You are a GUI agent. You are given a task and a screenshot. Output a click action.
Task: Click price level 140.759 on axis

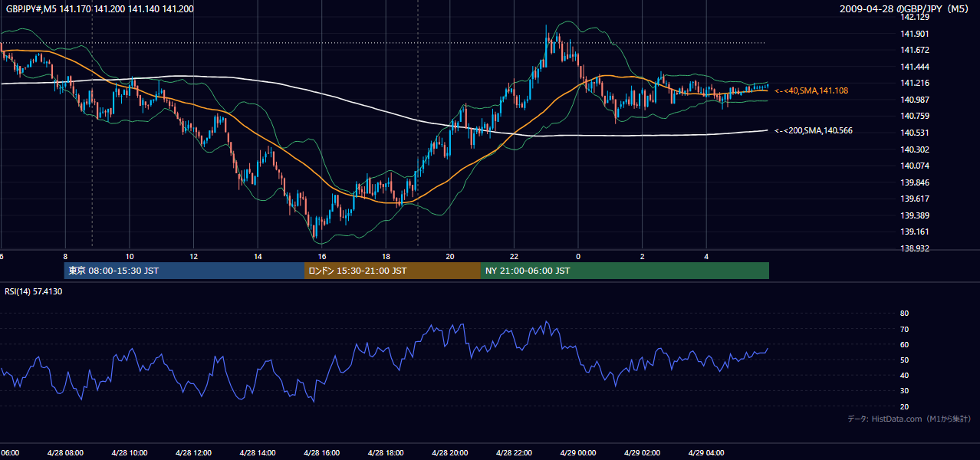(915, 117)
